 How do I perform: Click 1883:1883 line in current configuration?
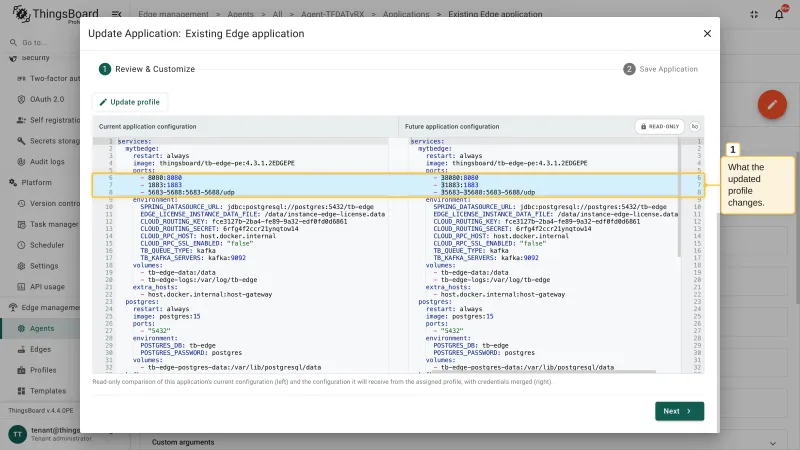pyautogui.click(x=164, y=185)
